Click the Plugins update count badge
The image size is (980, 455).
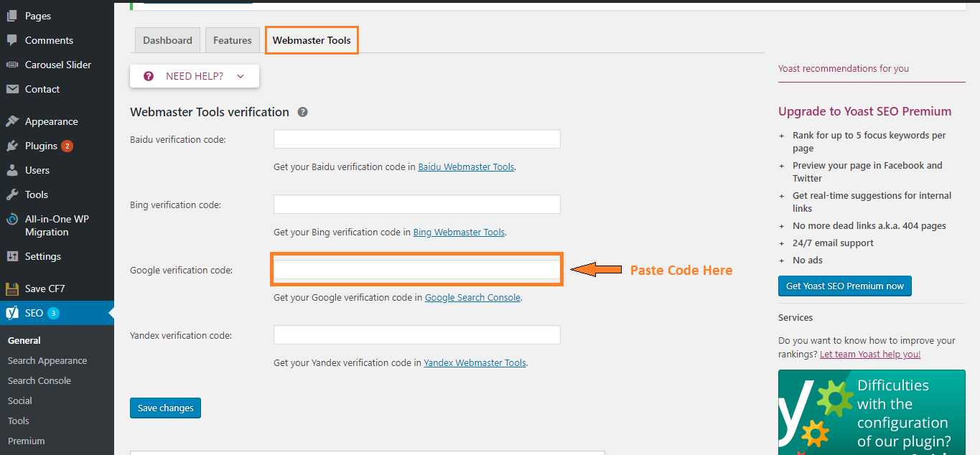point(67,146)
